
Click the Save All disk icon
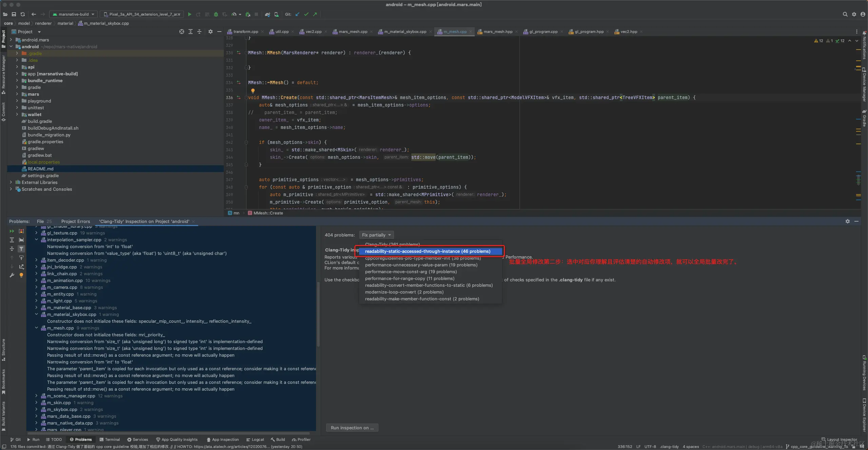14,14
